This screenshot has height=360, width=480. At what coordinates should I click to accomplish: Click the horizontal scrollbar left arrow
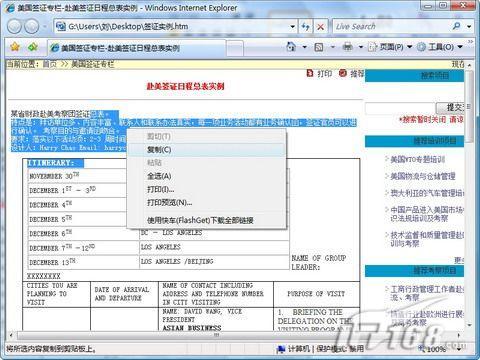pos(11,335)
